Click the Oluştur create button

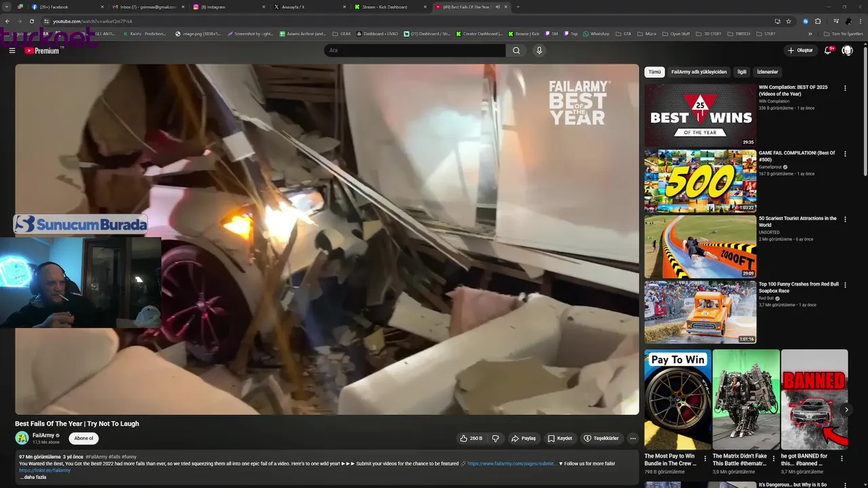pyautogui.click(x=800, y=50)
